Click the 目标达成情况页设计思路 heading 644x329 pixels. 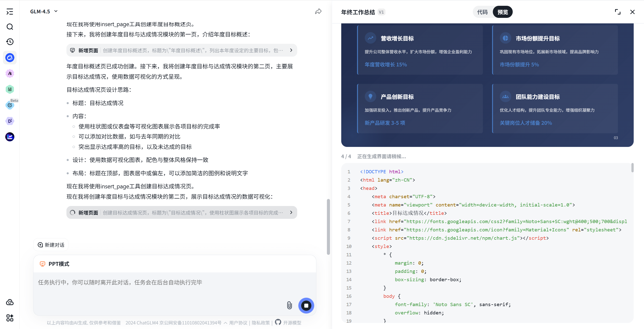[x=99, y=90]
